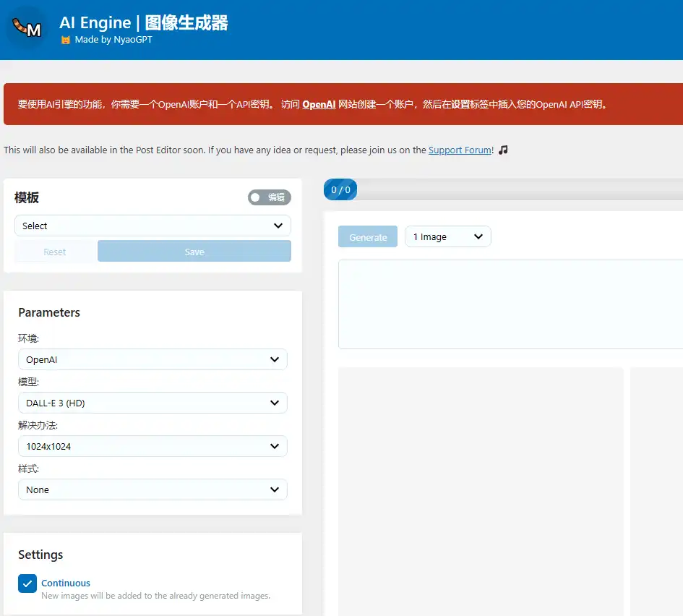Viewport: 683px width, 616px height.
Task: Open the Support Forum link
Action: pyautogui.click(x=460, y=150)
